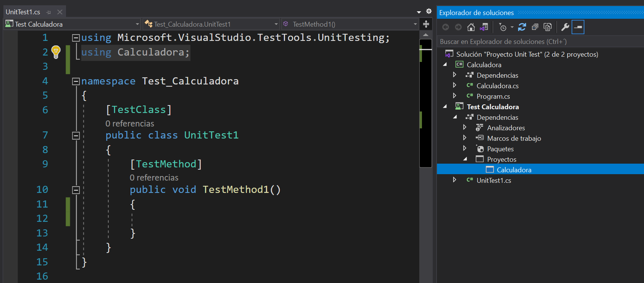
Task: Expand the Analizadores node arrow
Action: coord(465,127)
